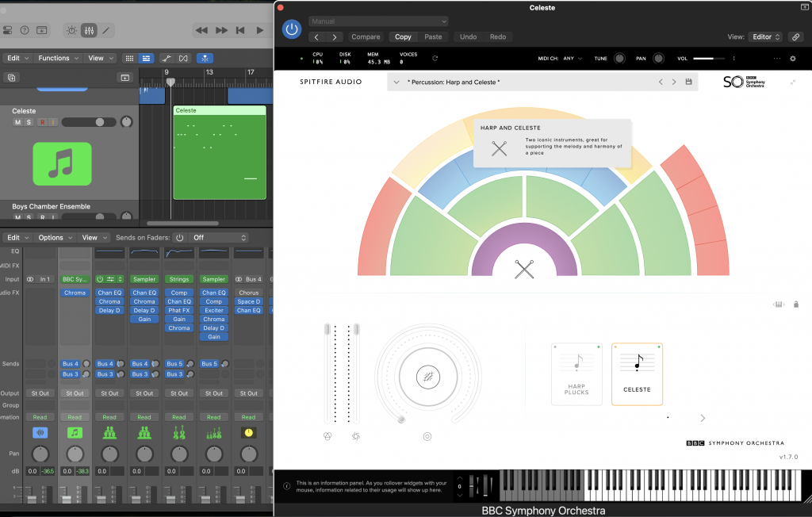Click the Quick Help question mark icon

[25, 31]
